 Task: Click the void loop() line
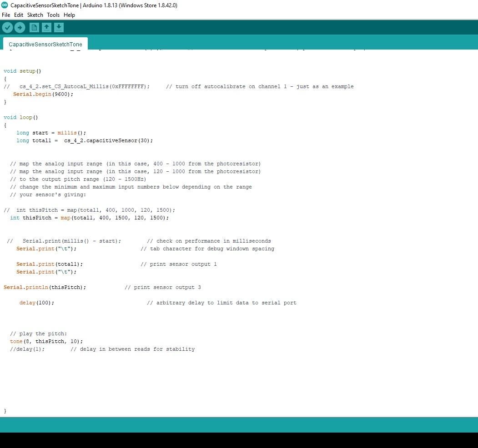click(x=20, y=117)
